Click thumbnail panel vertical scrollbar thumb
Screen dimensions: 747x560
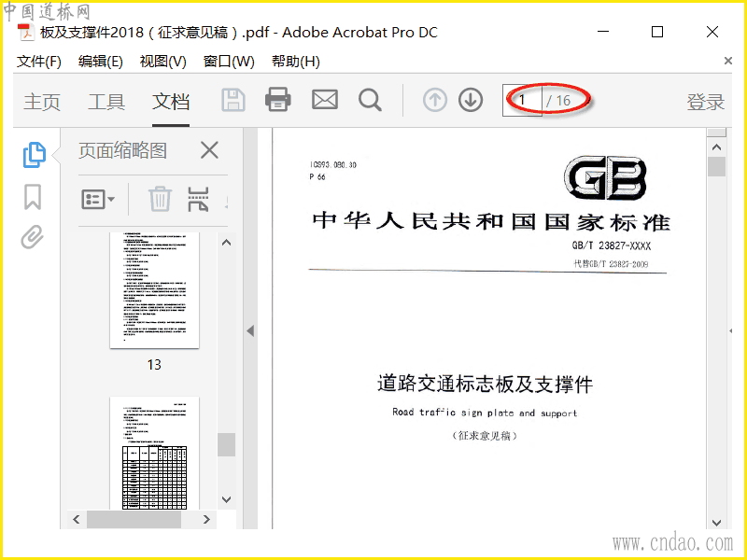point(227,445)
